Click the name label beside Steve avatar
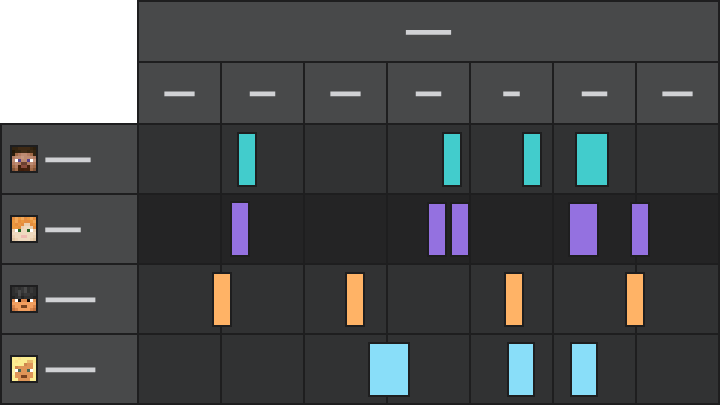This screenshot has width=720, height=405. point(67,160)
